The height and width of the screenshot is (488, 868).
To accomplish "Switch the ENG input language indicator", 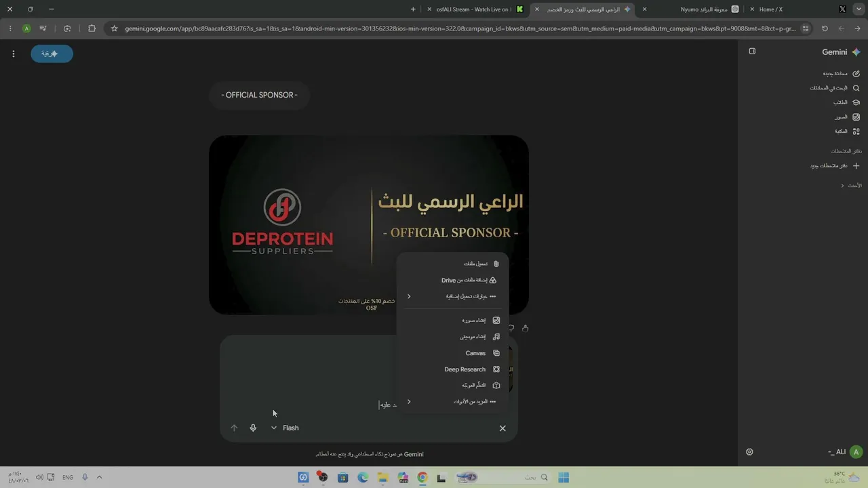I will click(68, 477).
